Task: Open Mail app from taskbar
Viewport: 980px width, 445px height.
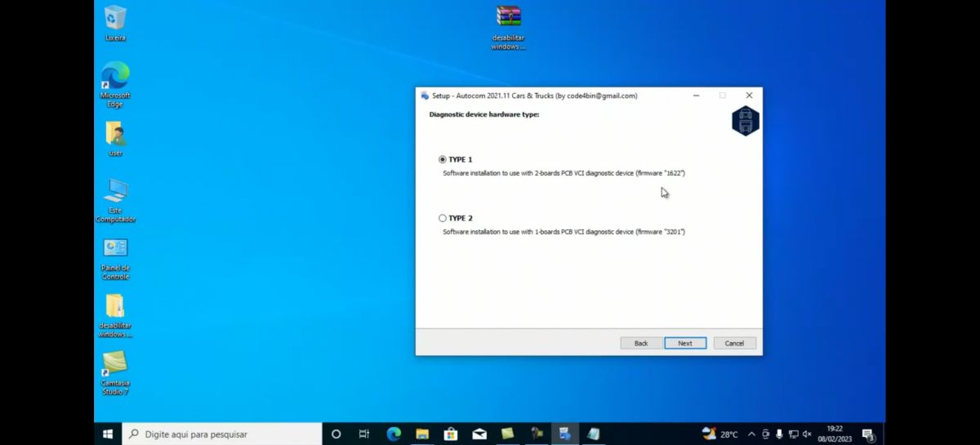Action: click(479, 434)
